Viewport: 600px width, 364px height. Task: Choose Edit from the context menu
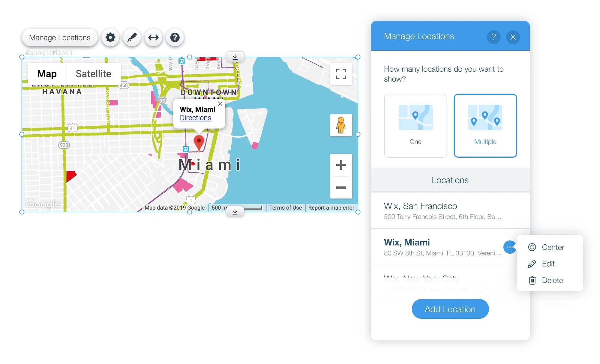click(x=550, y=264)
